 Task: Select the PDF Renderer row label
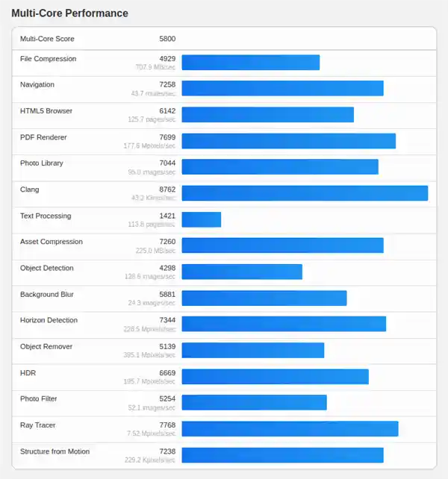(43, 137)
